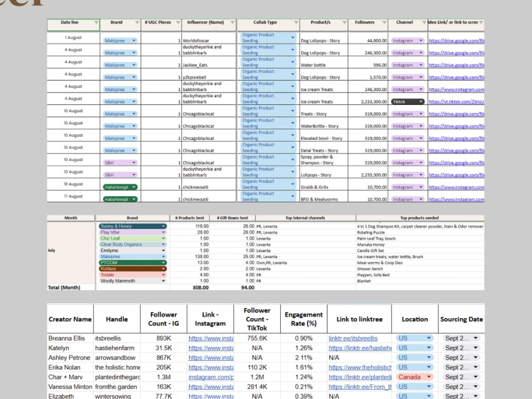Open the From_th linktree link

pyautogui.click(x=360, y=386)
